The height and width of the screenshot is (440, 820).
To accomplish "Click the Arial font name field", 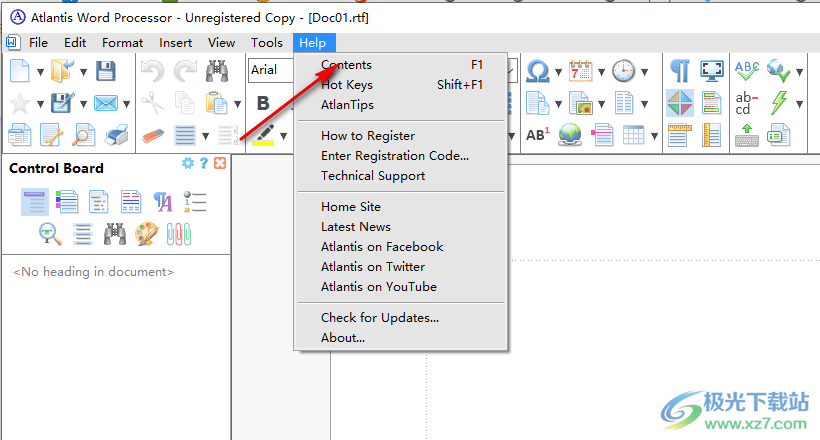I will 269,70.
